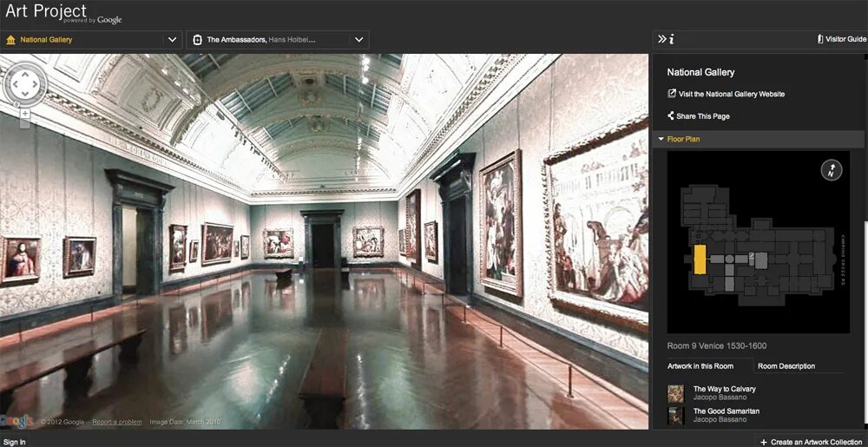Click the Google logo in the street view
Viewport: 868px width, 447px height.
coord(17,422)
